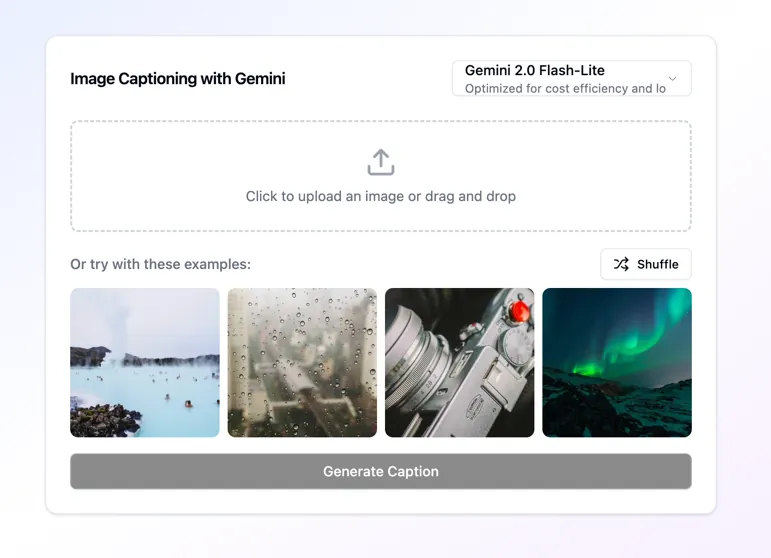Image resolution: width=771 pixels, height=558 pixels.
Task: Expand the model selector chevron
Action: pyautogui.click(x=672, y=79)
